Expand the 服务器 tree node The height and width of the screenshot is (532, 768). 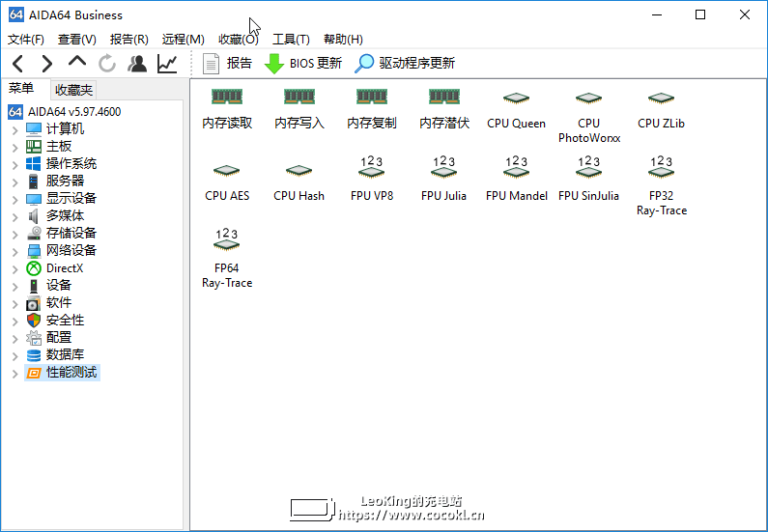tap(14, 182)
